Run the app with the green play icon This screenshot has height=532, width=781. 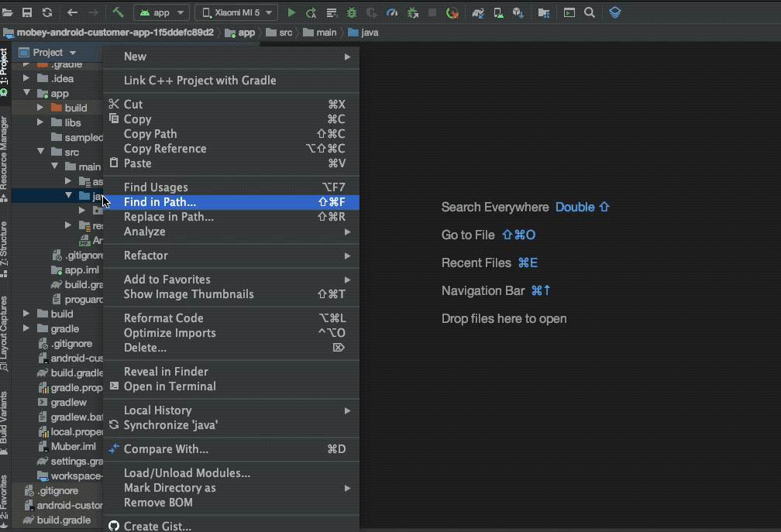292,12
